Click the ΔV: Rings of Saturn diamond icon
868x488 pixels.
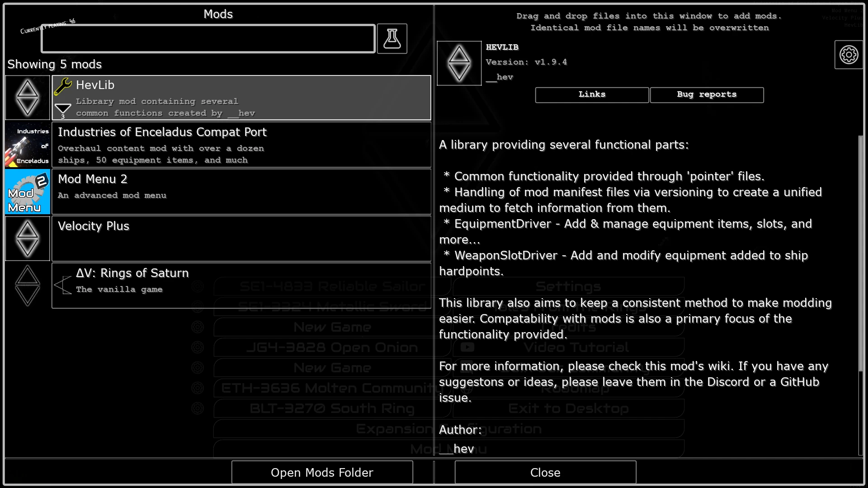(28, 286)
